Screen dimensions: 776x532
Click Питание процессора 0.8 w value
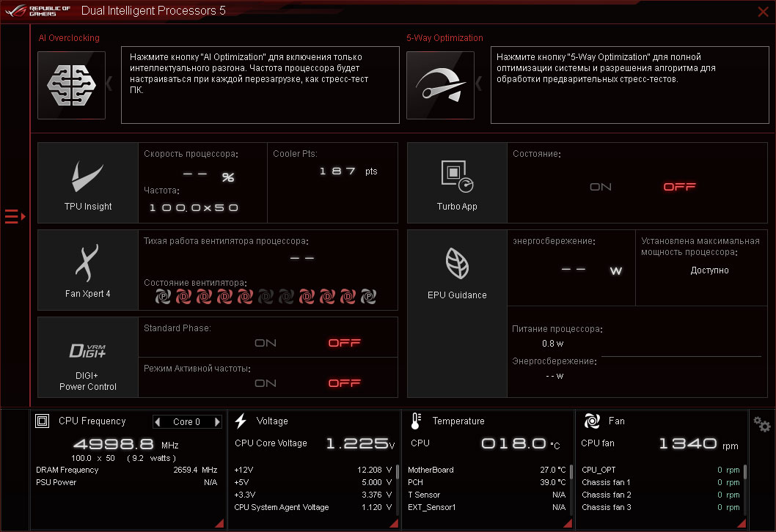552,344
